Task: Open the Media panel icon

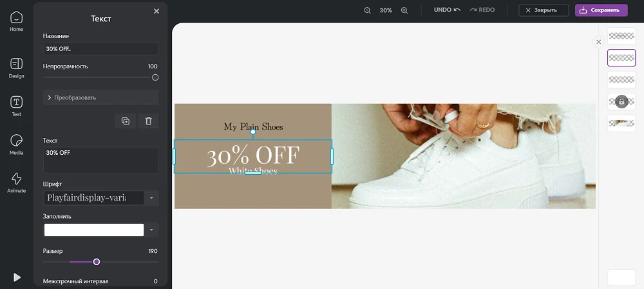Action: [x=17, y=144]
